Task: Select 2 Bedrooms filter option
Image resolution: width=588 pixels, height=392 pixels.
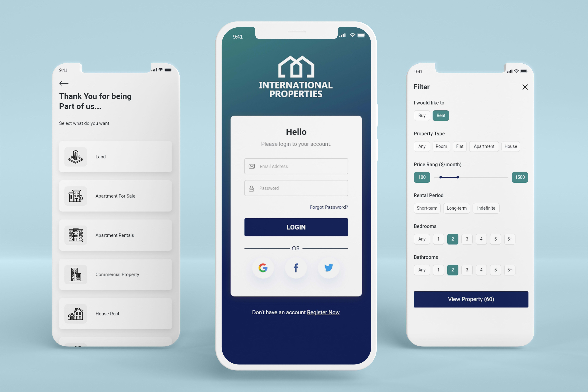Action: (x=452, y=239)
